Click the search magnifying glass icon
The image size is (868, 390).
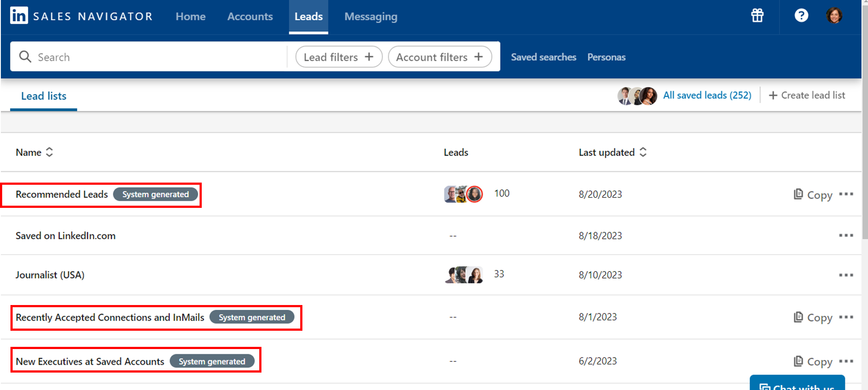[25, 57]
